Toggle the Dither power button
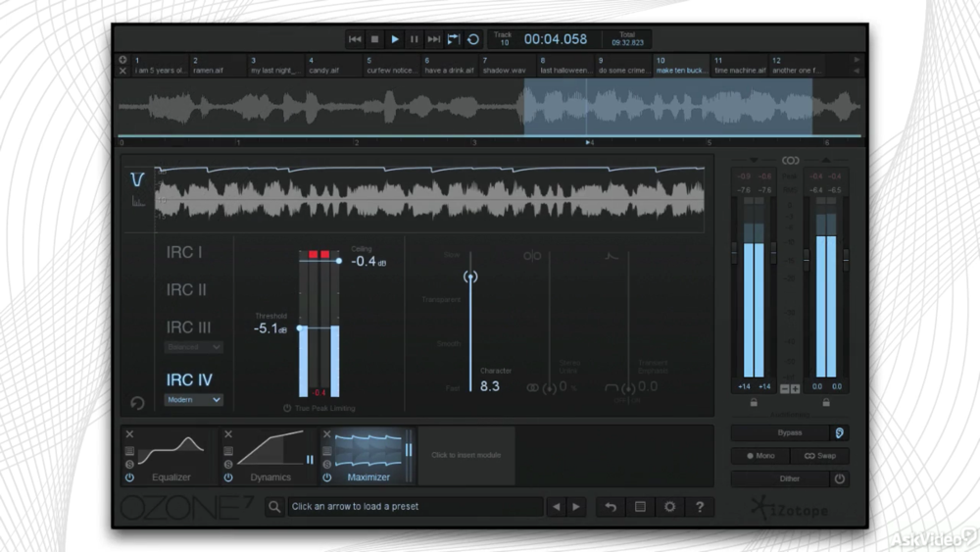Viewport: 980px width, 552px height. click(x=839, y=479)
